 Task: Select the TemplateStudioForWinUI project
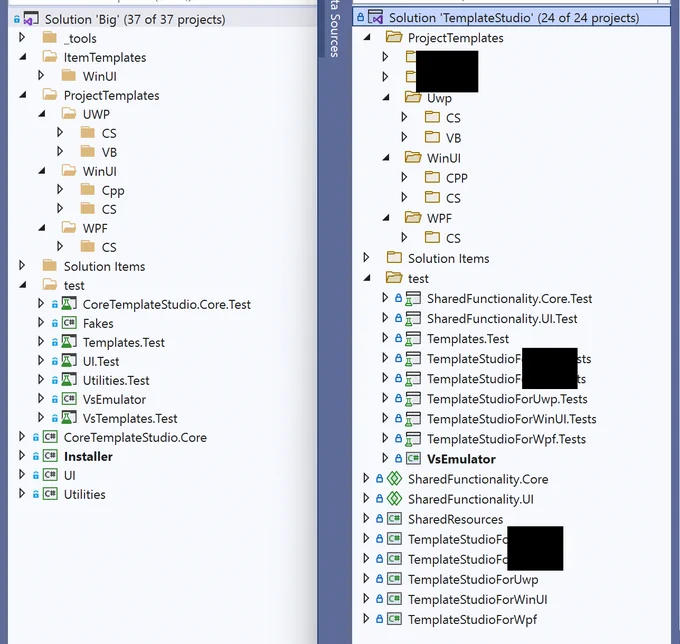coord(477,599)
